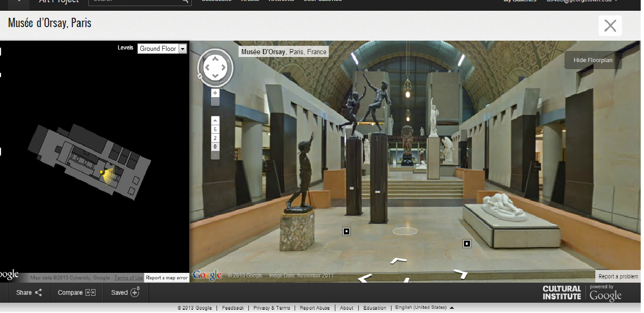Click the Report Abuse footer link
This screenshot has height=313, width=644.
click(x=315, y=308)
